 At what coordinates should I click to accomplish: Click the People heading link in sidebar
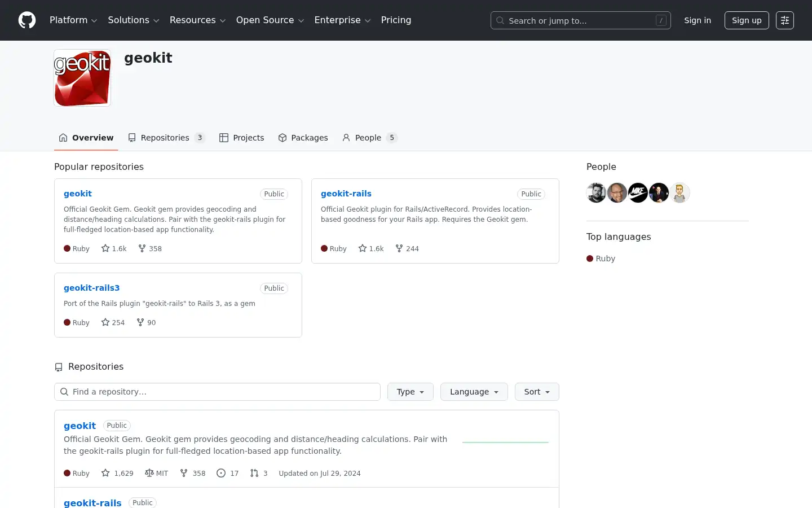pyautogui.click(x=601, y=167)
